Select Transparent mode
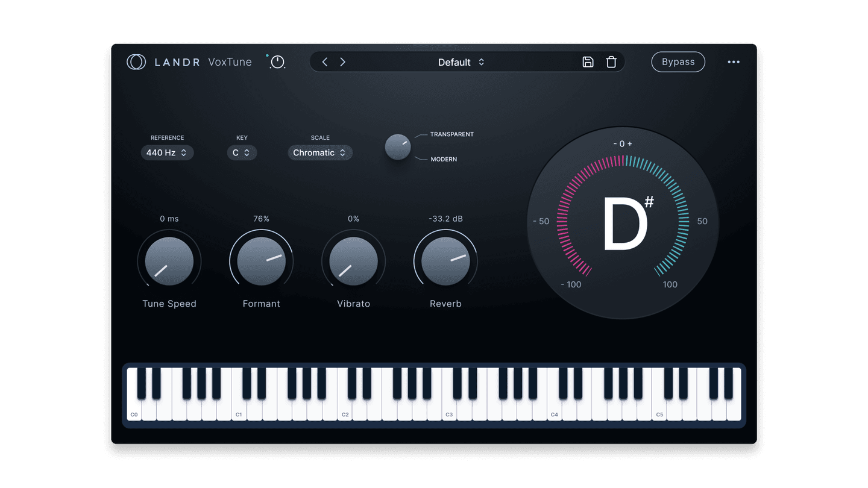The width and height of the screenshot is (868, 488). 453,134
